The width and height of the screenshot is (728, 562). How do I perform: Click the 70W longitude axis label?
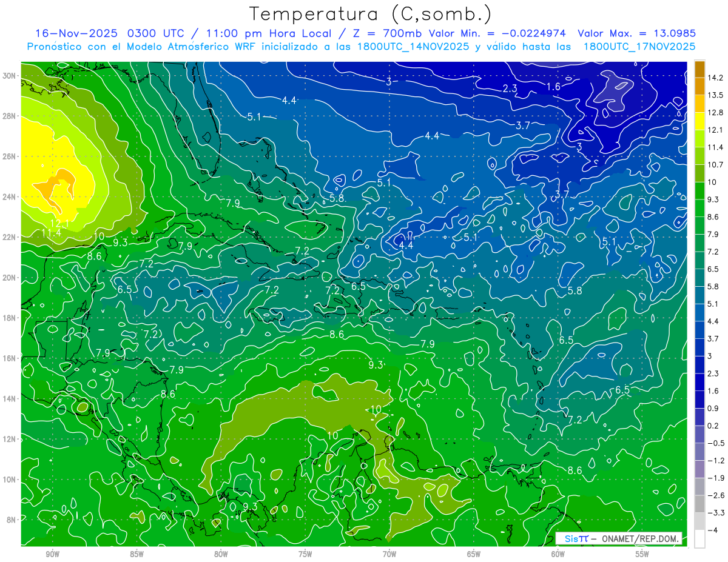click(389, 554)
